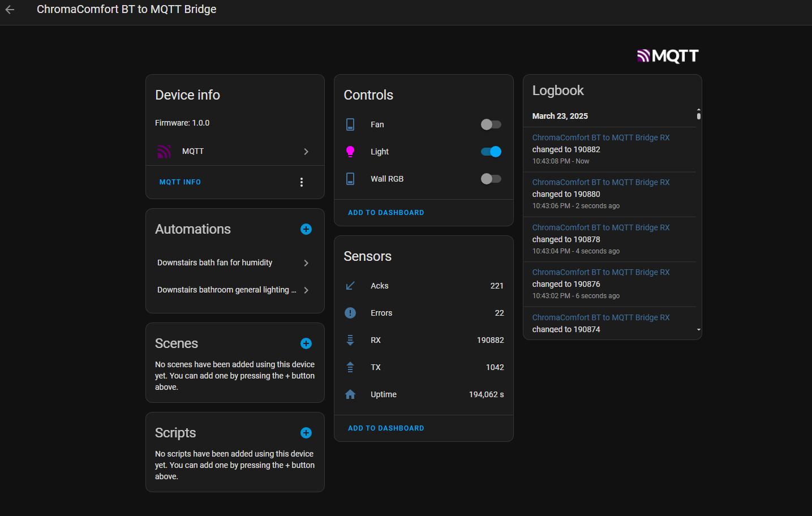Click ADD TO DASHBOARD under Sensors
This screenshot has height=516, width=812.
click(386, 428)
